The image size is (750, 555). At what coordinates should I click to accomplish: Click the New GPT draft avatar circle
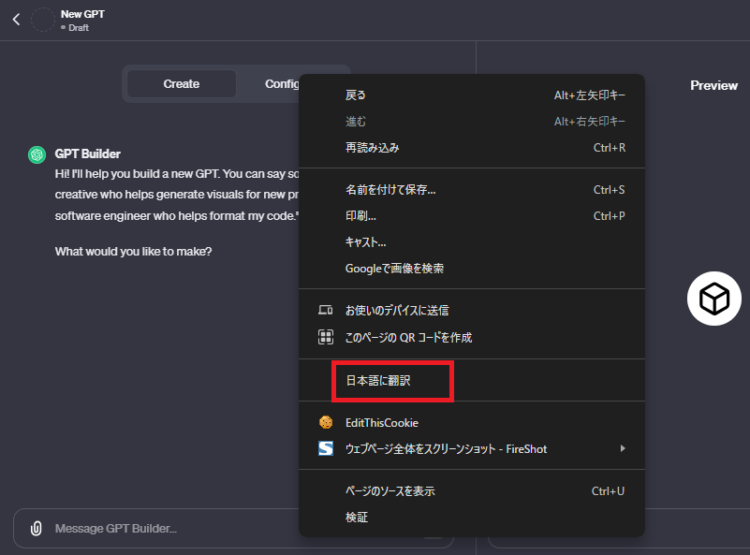coord(43,20)
